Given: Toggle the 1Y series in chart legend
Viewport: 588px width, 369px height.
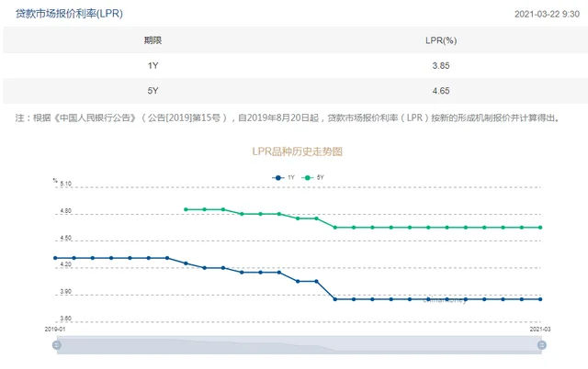Looking at the screenshot, I should (284, 177).
